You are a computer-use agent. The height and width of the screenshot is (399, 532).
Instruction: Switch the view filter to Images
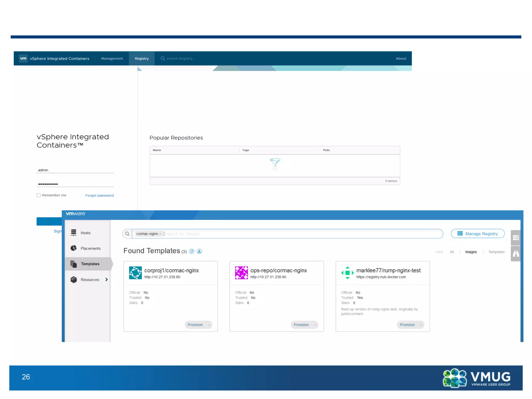tap(471, 252)
